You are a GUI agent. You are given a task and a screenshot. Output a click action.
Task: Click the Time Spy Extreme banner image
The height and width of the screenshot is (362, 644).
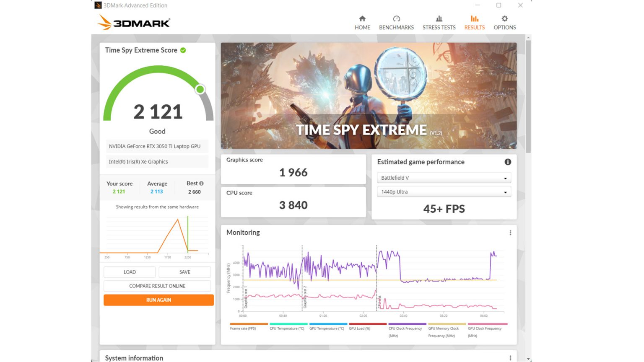coord(369,96)
